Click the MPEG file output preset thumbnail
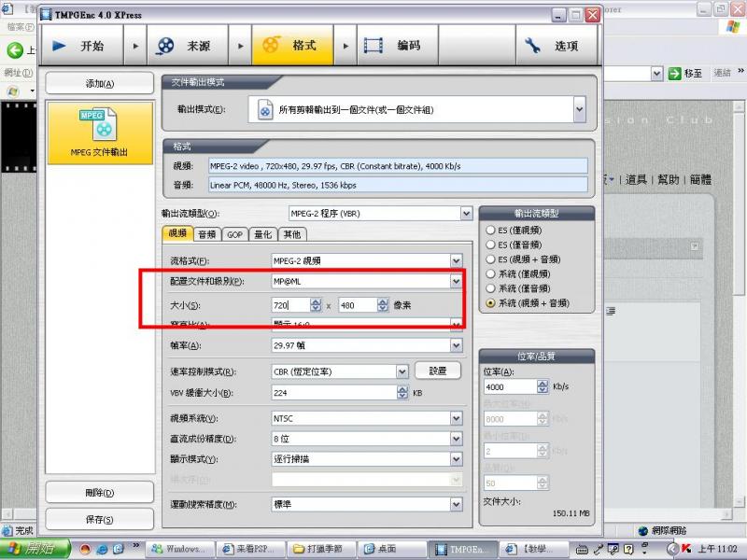This screenshot has height=560, width=747. pyautogui.click(x=100, y=133)
